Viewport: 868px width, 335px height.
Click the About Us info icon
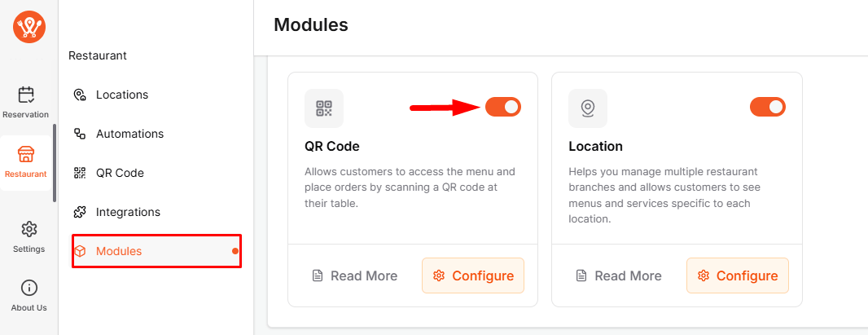28,288
